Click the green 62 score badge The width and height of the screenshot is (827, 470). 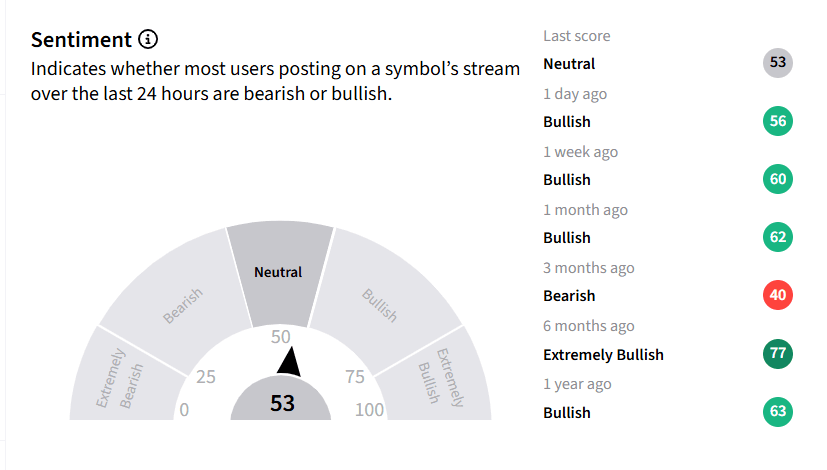coord(778,237)
